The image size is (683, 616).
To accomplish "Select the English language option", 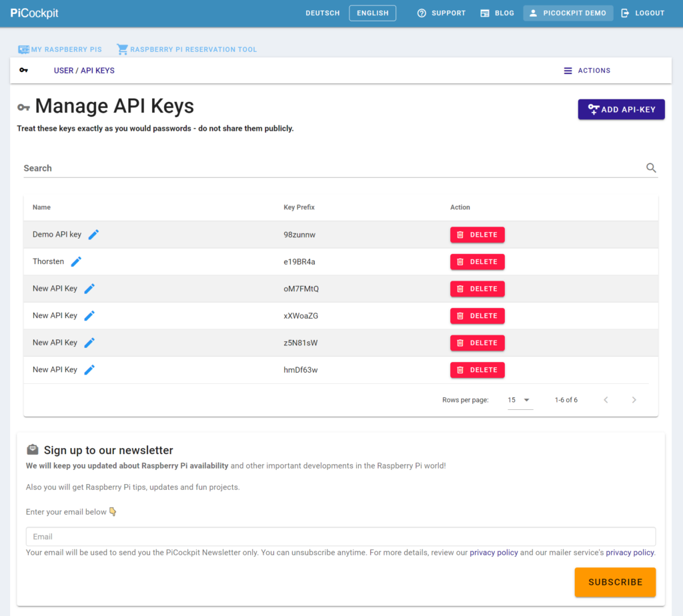I will click(x=372, y=13).
